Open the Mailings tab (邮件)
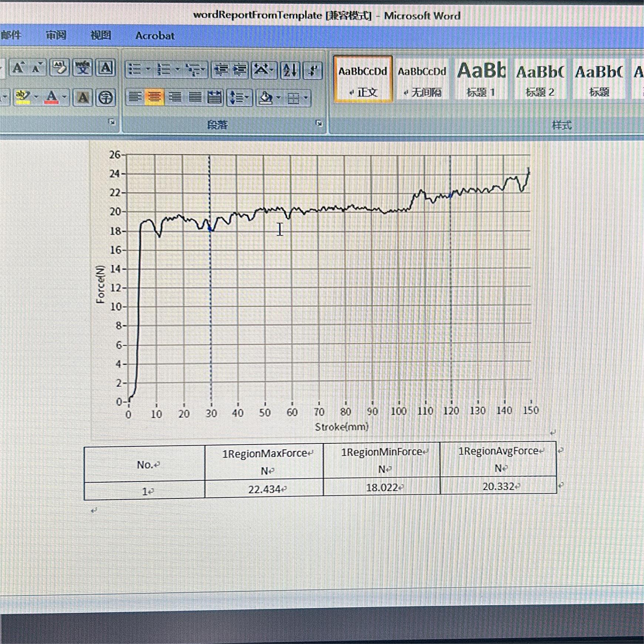This screenshot has height=644, width=644. pos(11,35)
